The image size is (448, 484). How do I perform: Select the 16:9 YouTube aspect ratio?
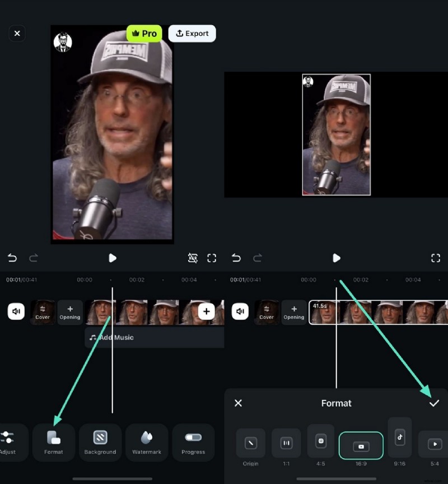(x=361, y=446)
